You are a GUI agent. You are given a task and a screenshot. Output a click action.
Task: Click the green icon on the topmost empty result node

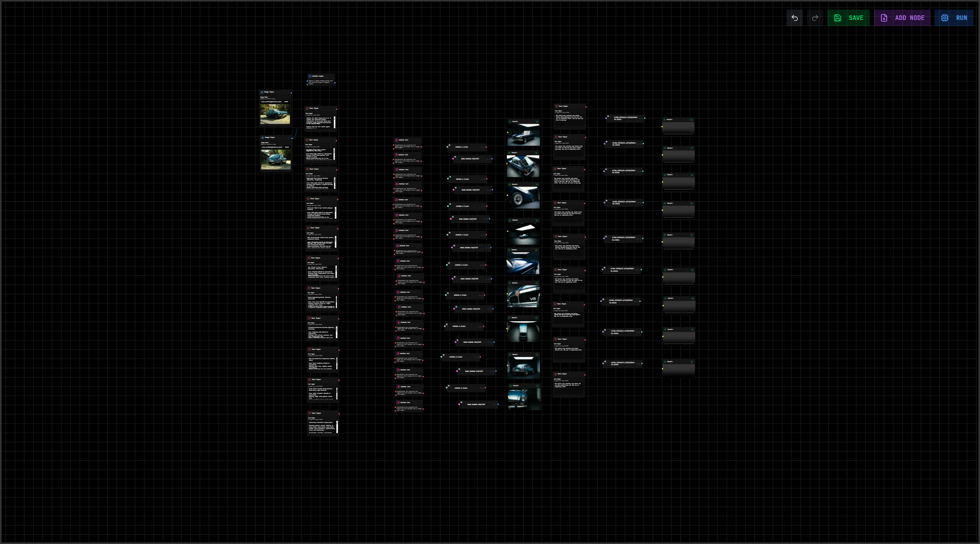(x=665, y=120)
